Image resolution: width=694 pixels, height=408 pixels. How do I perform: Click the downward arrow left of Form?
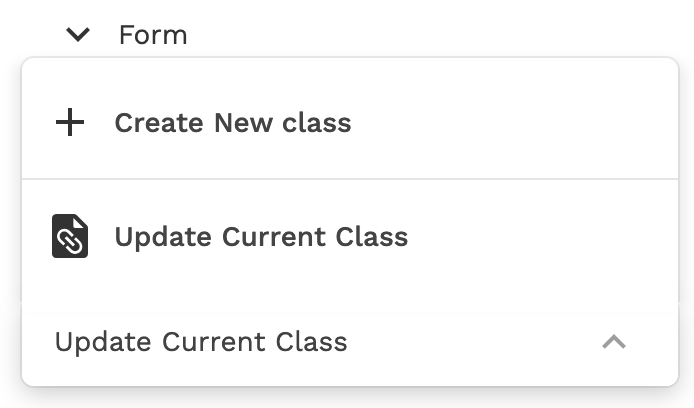tap(78, 35)
